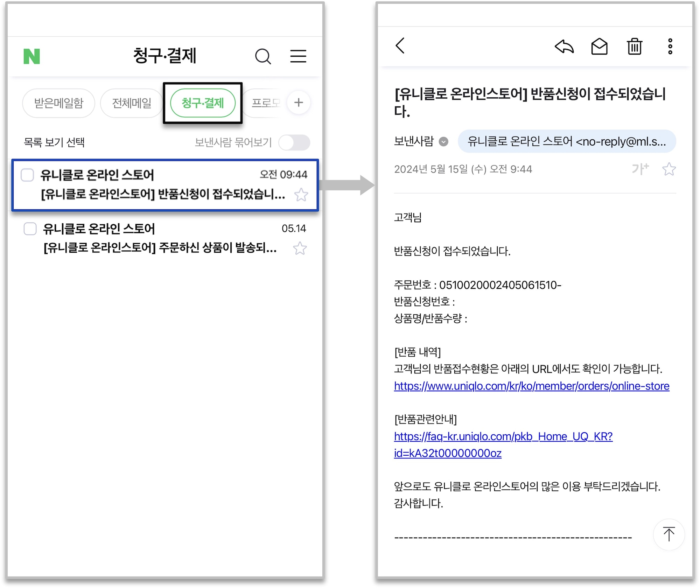The height and width of the screenshot is (588, 700).
Task: Jump to top with arrow button
Action: pyautogui.click(x=669, y=534)
